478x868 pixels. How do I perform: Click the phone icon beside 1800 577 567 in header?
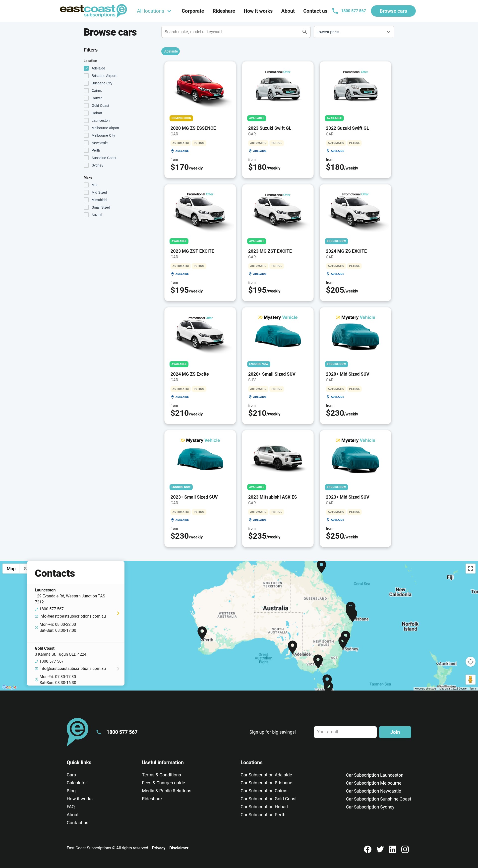click(335, 11)
